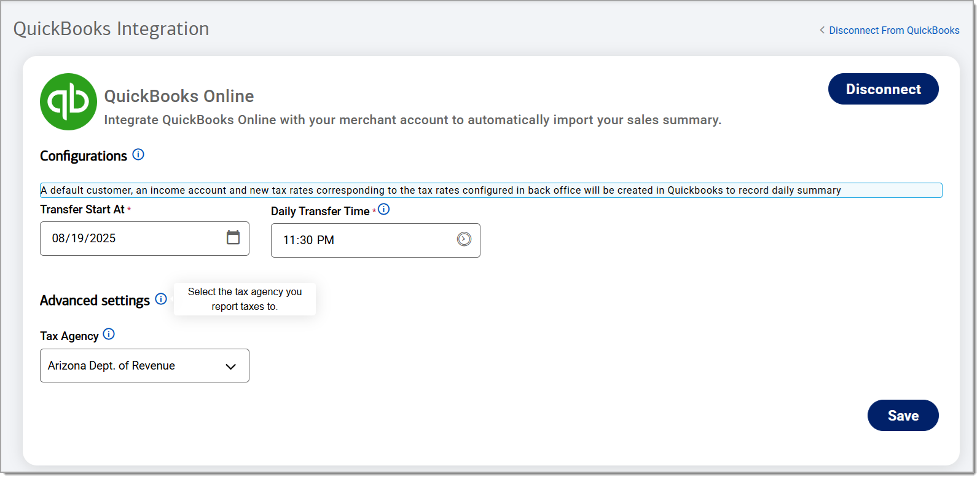Click the green QuickBooks logo icon
This screenshot has height=479, width=980.
(x=68, y=101)
